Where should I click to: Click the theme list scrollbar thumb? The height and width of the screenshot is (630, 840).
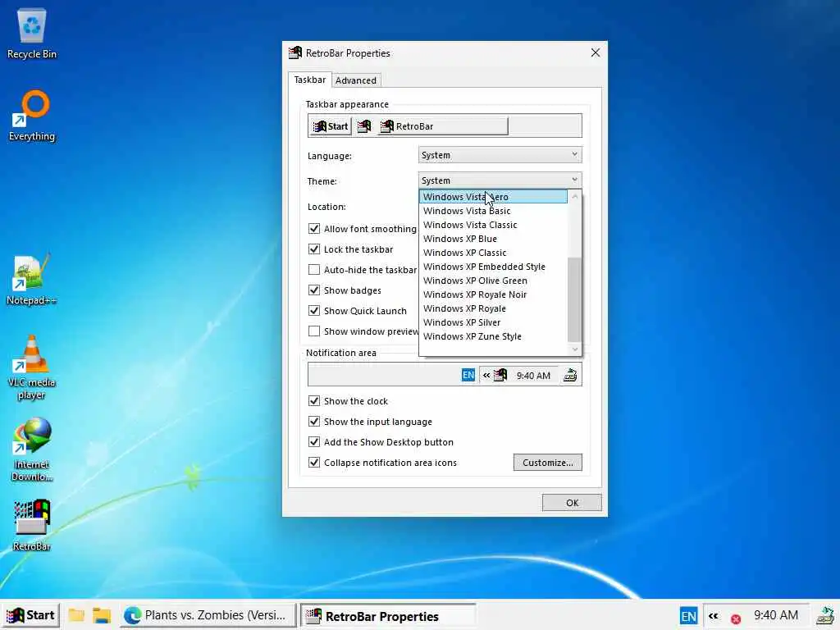[574, 299]
